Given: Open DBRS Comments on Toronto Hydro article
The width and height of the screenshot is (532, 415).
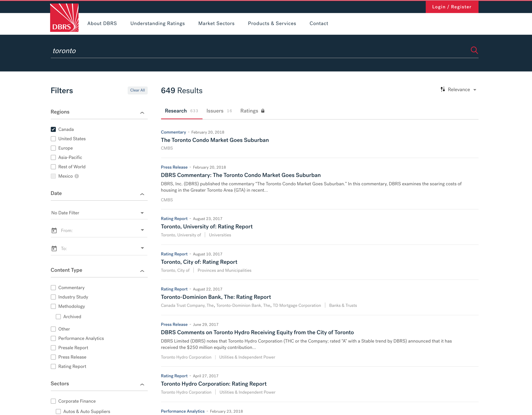Looking at the screenshot, I should pyautogui.click(x=257, y=332).
